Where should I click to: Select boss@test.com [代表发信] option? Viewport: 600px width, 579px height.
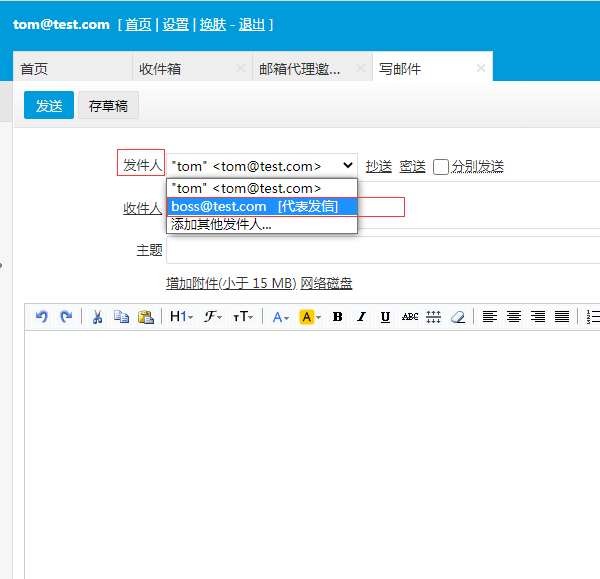click(x=262, y=207)
